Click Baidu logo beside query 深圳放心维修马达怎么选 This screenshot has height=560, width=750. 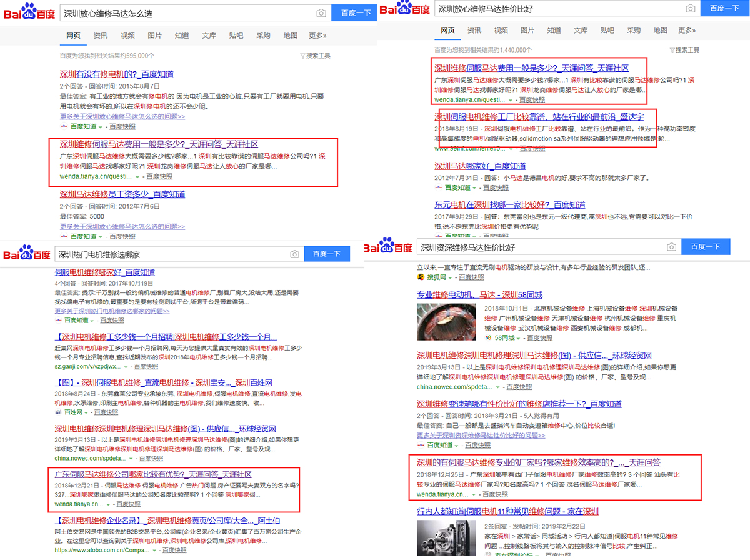[x=29, y=12]
